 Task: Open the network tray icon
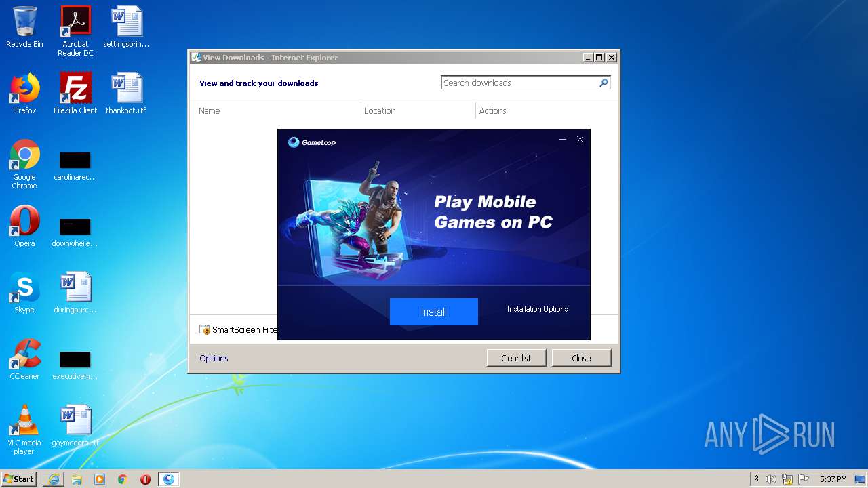[x=787, y=479]
